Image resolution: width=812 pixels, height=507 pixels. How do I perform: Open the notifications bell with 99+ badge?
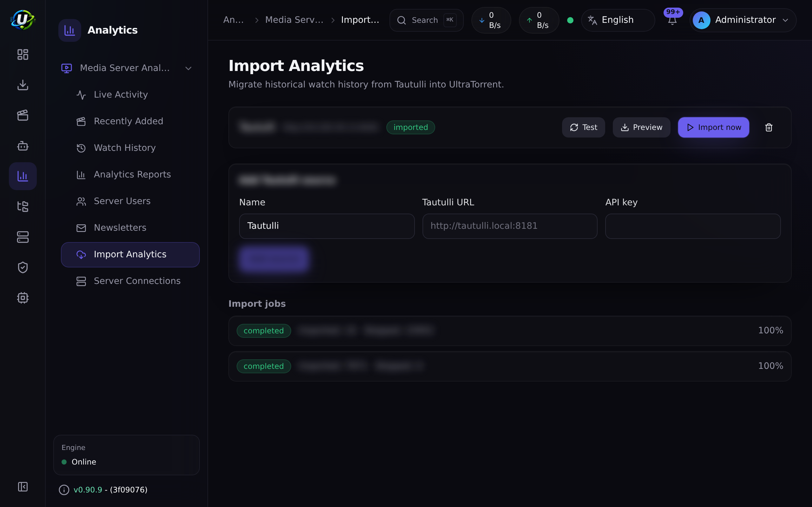tap(672, 20)
